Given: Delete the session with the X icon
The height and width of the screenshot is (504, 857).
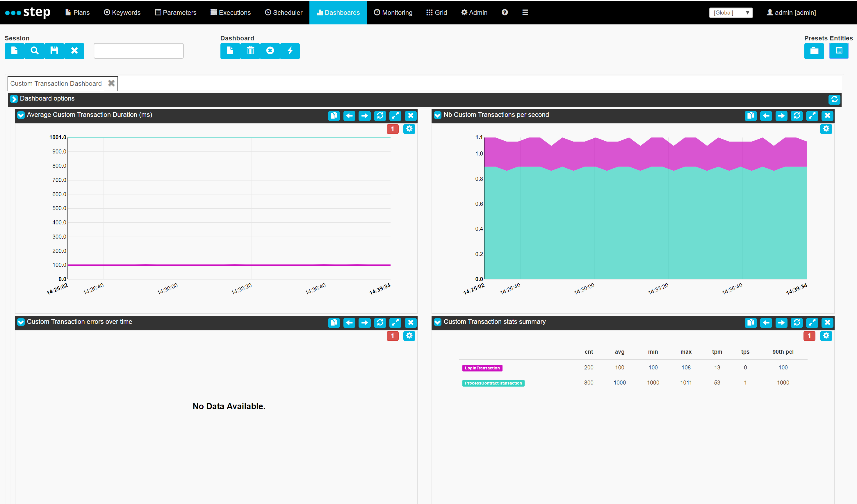Looking at the screenshot, I should pos(74,51).
